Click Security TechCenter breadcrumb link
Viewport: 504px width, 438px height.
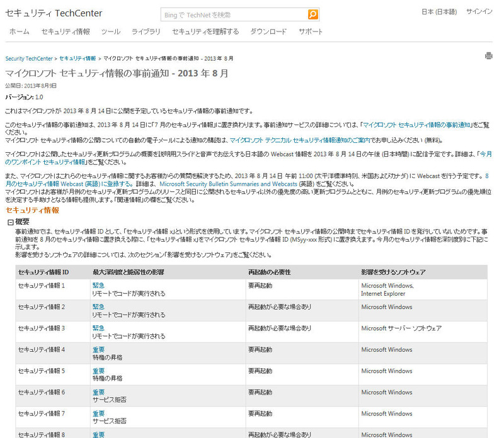[x=28, y=59]
